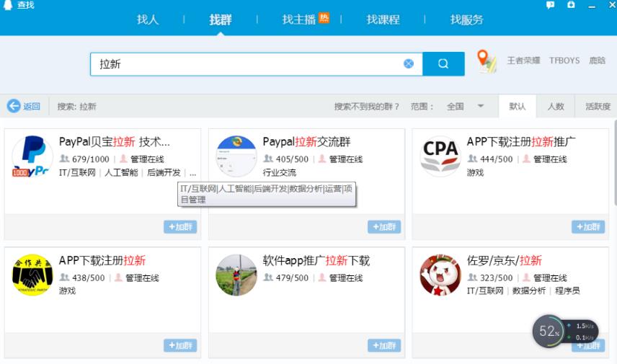Click 加群 for Paypal拉新交流群

[384, 227]
